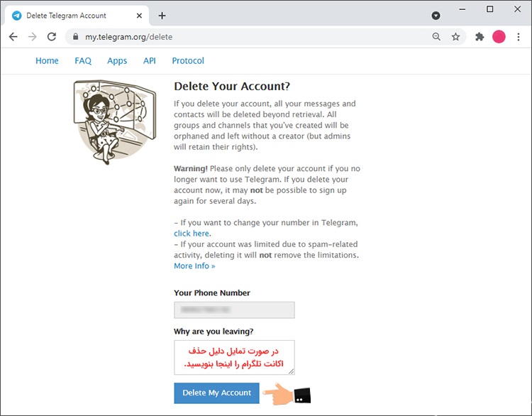The width and height of the screenshot is (532, 416).
Task: Open the Protocol menu item
Action: pos(188,61)
